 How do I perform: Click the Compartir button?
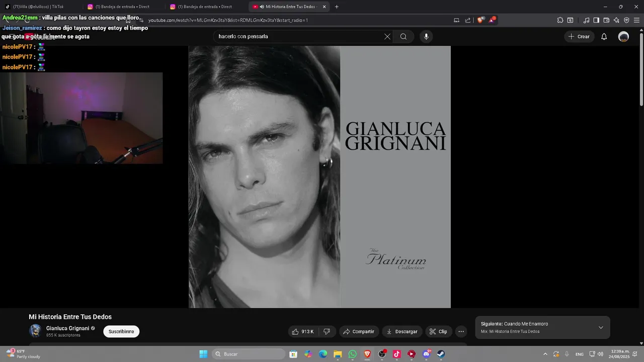coord(359,331)
